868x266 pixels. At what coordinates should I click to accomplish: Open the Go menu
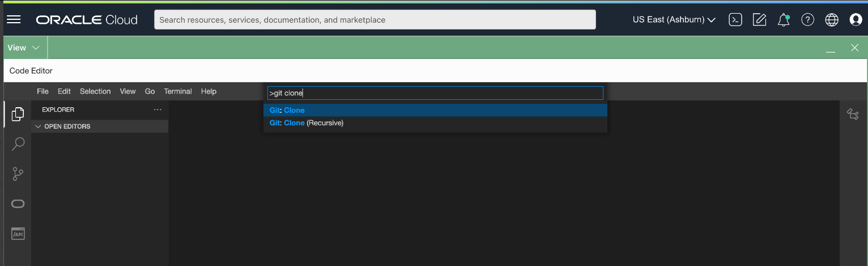pyautogui.click(x=150, y=91)
